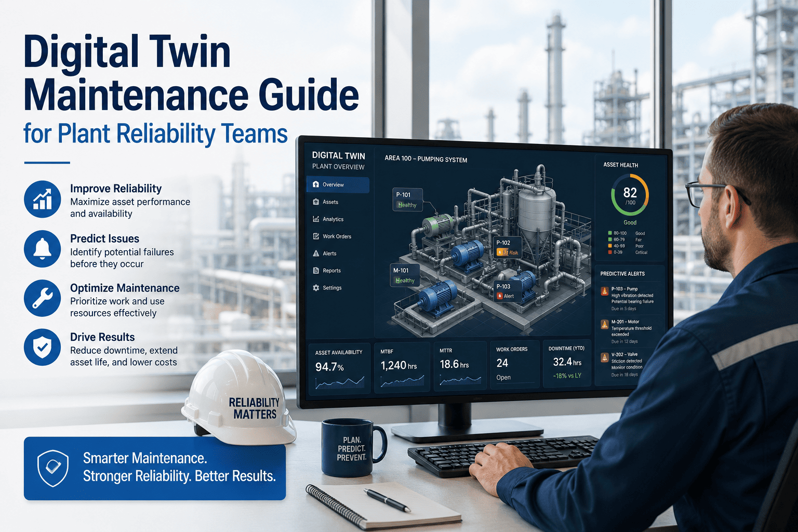Image resolution: width=798 pixels, height=532 pixels.
Task: Click the "Due in 18 days" alert note
Action: click(624, 375)
